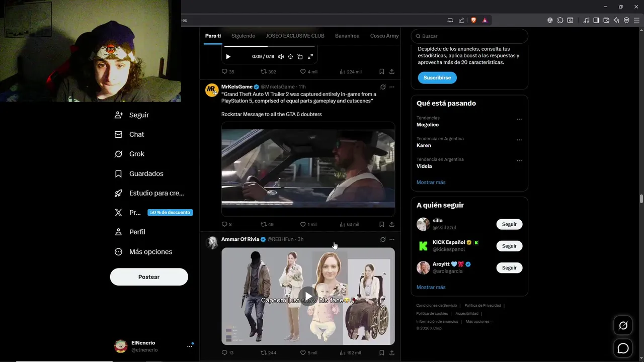Viewport: 644px width, 362px height.
Task: Share the MrKelsGame post
Action: tap(392, 224)
